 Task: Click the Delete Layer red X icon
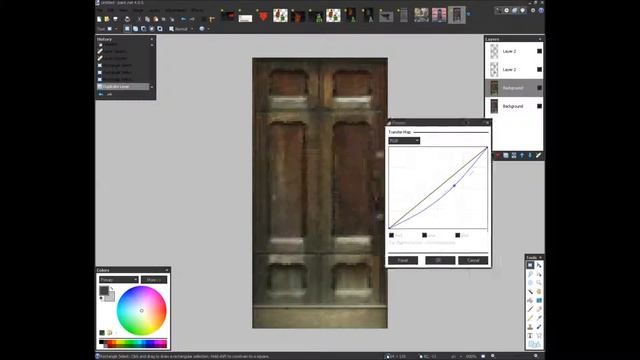point(498,156)
